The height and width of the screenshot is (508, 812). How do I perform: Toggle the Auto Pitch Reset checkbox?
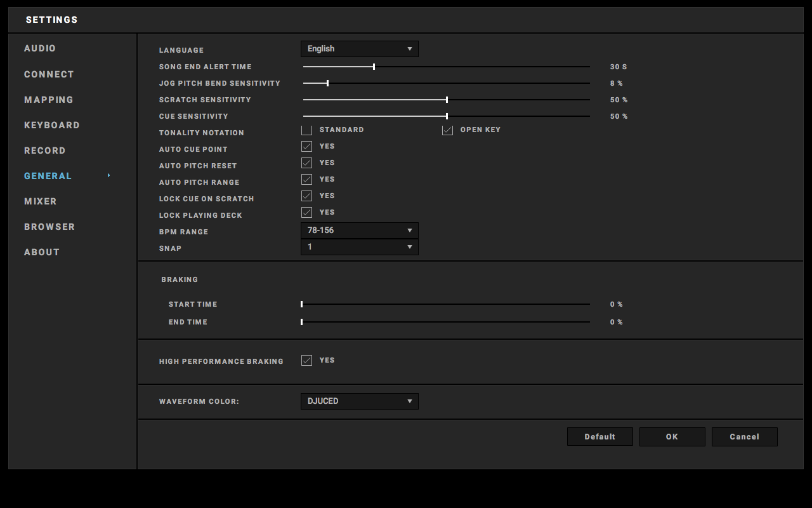(x=307, y=163)
